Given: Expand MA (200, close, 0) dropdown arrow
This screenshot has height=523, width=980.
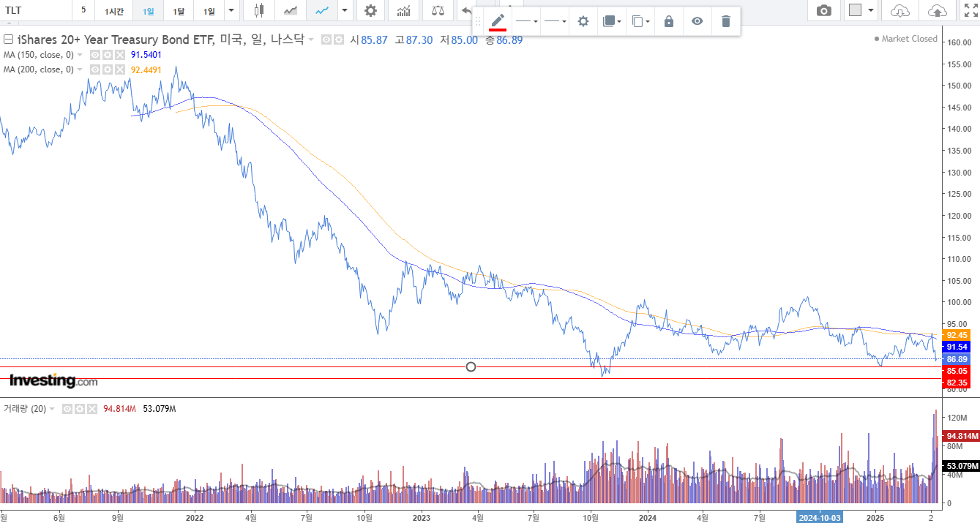Looking at the screenshot, I should [80, 69].
